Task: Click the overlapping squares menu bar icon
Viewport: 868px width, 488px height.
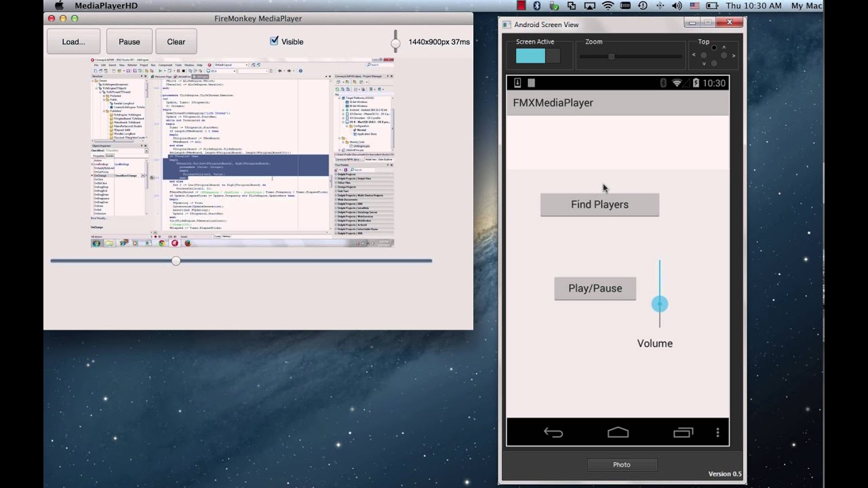Action: pos(572,5)
